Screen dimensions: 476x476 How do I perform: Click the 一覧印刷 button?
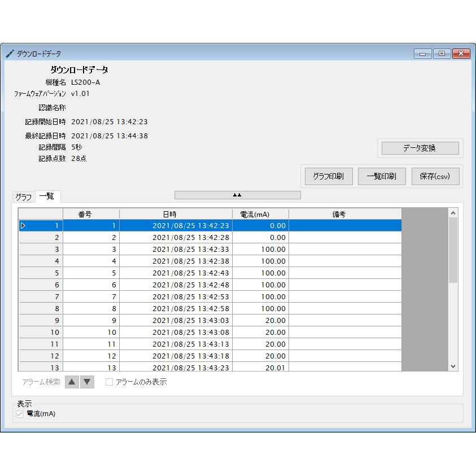(x=382, y=176)
